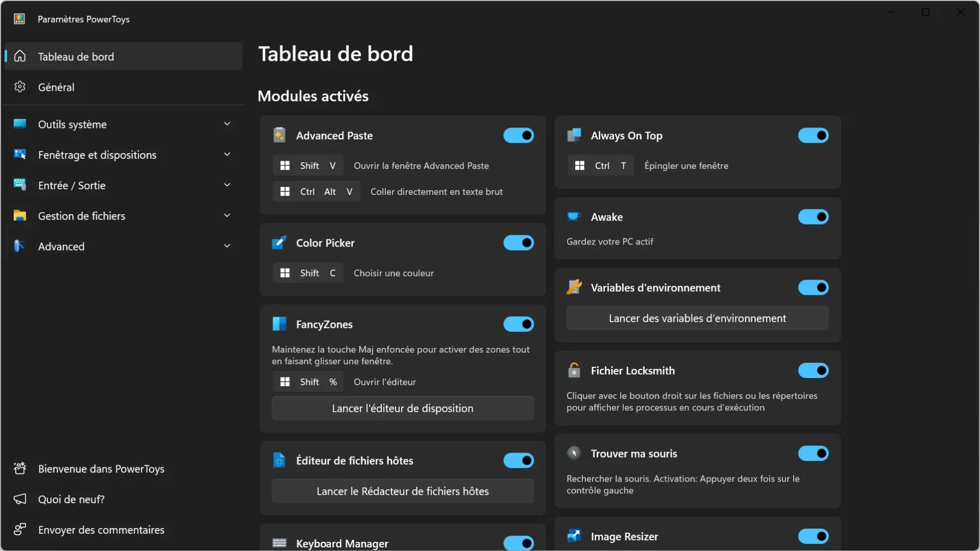Screen dimensions: 980x551
Task: Select the Outils système category
Action: pos(123,124)
